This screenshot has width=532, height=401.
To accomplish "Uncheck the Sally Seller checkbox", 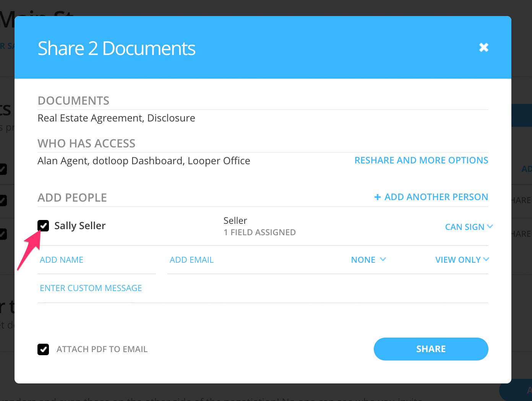I will pos(43,226).
